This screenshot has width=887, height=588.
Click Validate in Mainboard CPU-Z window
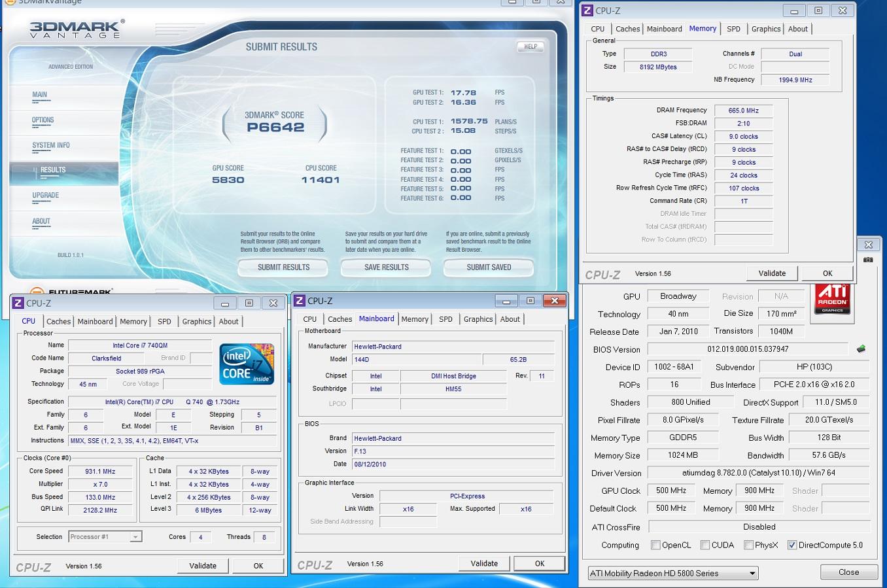(484, 563)
